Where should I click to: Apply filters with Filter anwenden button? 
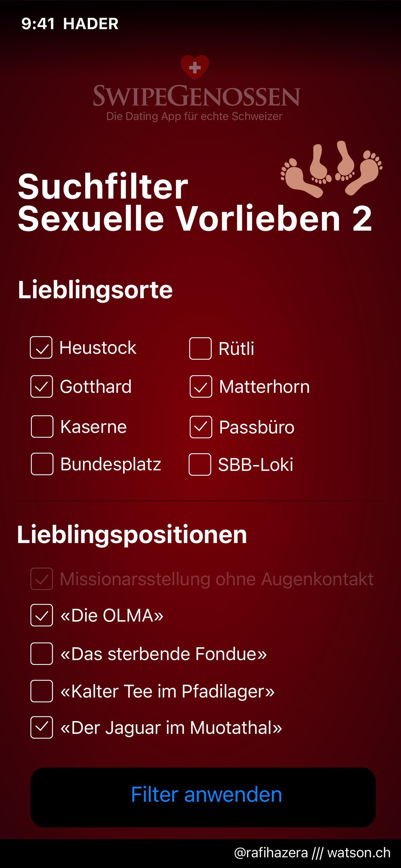click(x=203, y=797)
